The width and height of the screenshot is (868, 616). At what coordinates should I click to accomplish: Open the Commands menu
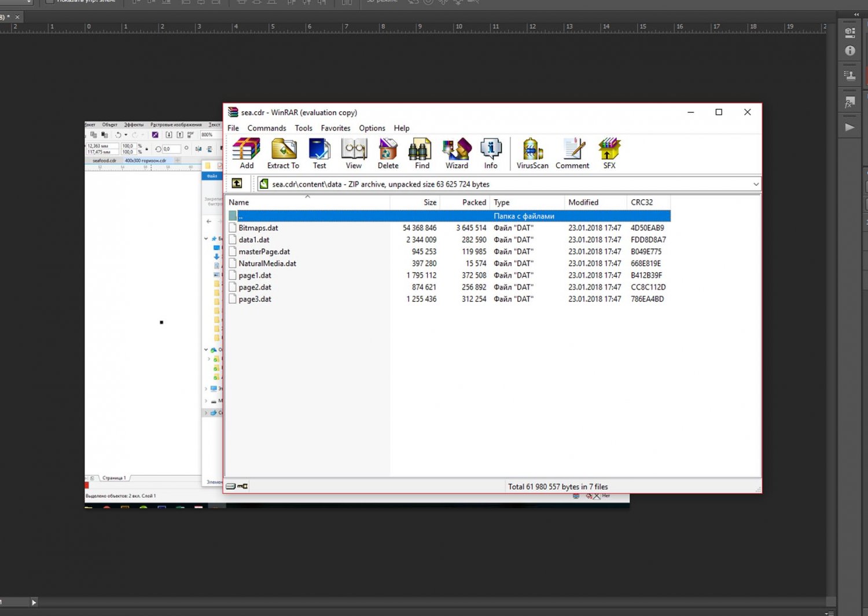(267, 128)
